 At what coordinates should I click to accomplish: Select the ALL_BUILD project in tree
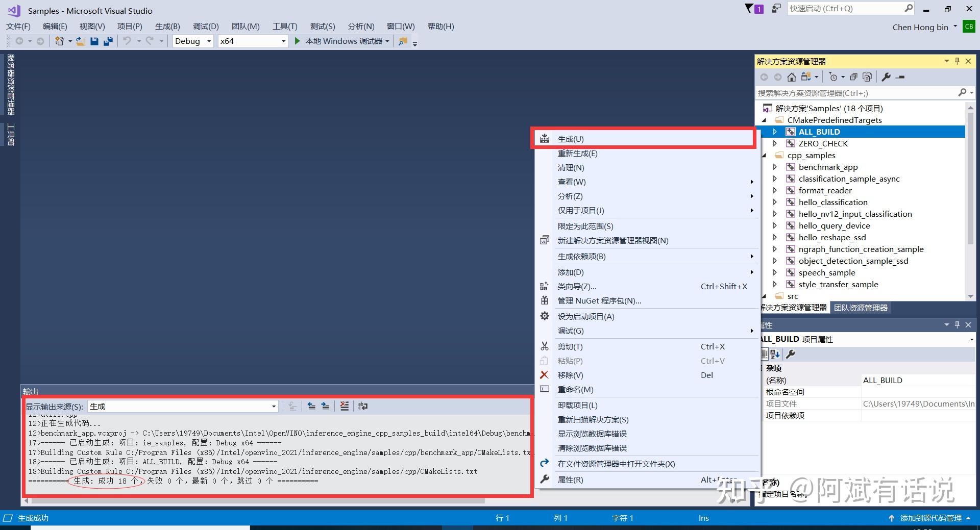coord(819,132)
